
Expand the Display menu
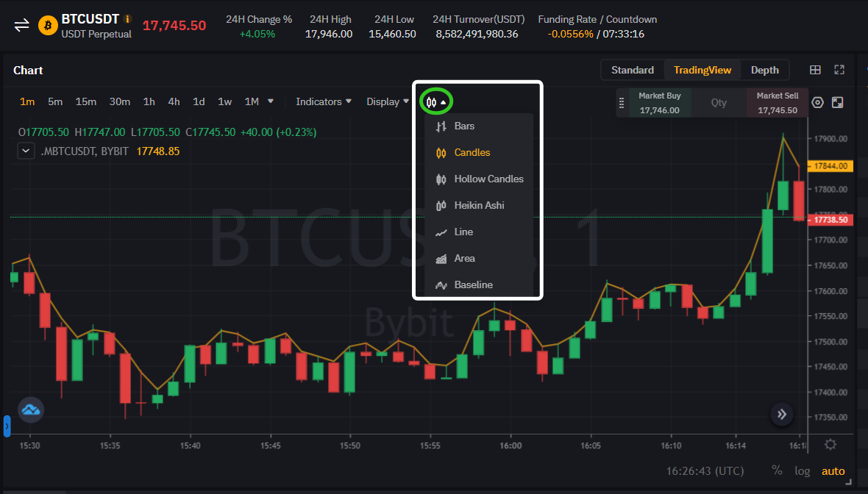pyautogui.click(x=383, y=101)
